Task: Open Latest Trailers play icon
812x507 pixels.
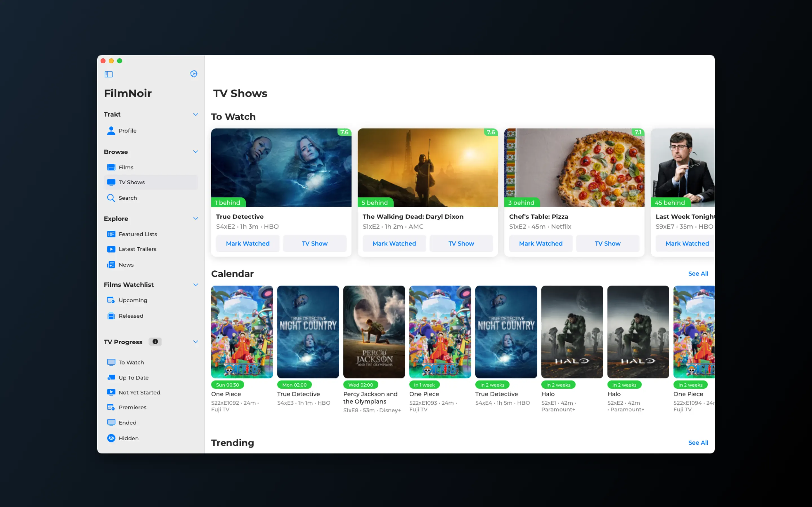Action: pos(111,249)
